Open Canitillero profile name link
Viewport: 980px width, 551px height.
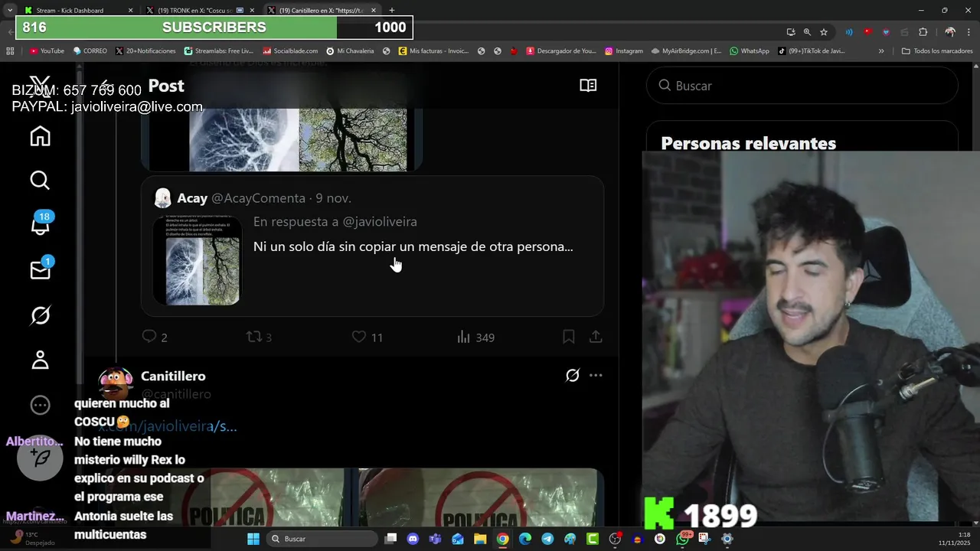pos(173,376)
